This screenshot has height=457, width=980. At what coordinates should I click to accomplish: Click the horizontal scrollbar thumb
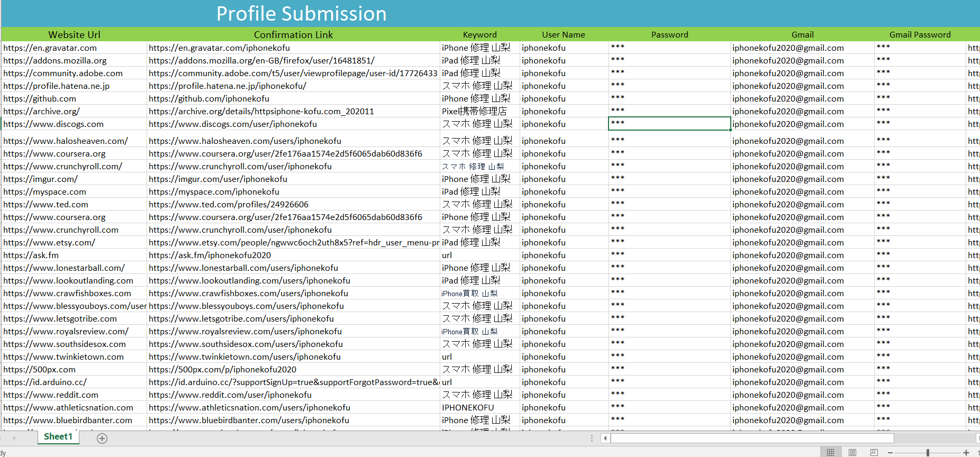point(751,438)
